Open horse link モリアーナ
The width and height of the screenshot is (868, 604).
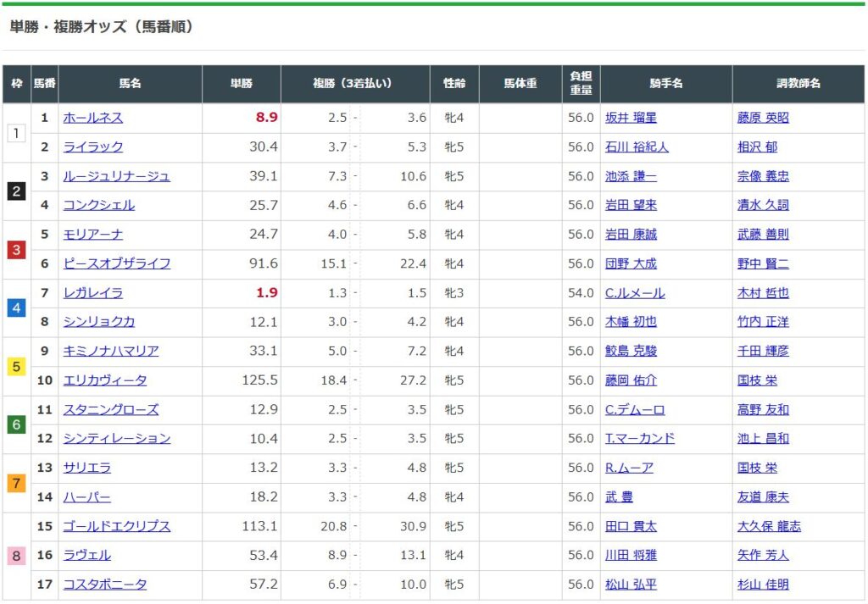click(x=93, y=235)
